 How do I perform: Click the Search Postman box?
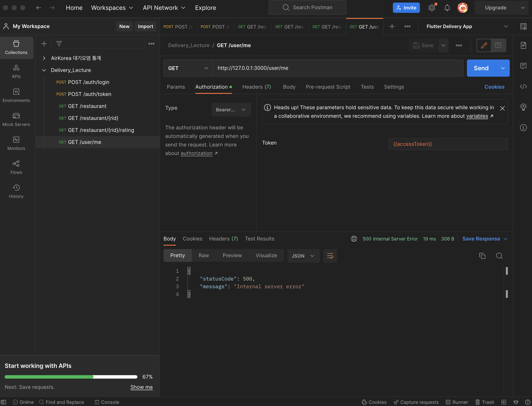(307, 7)
